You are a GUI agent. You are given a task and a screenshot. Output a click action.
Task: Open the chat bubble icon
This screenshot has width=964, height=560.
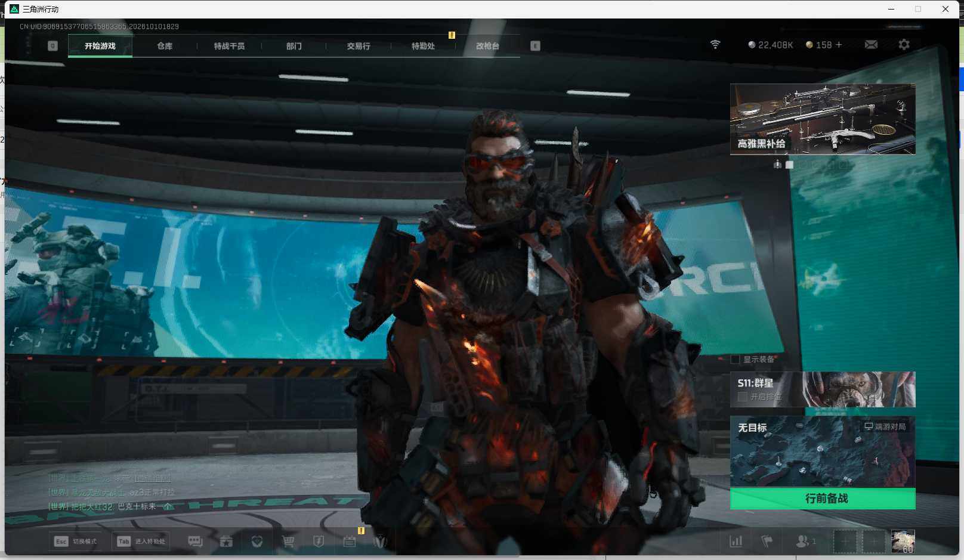point(195,542)
